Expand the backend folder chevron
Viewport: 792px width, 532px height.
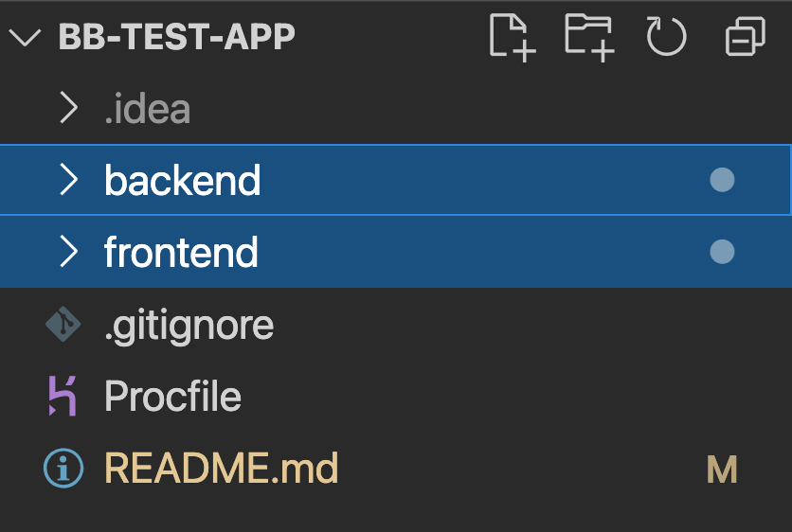coord(69,179)
